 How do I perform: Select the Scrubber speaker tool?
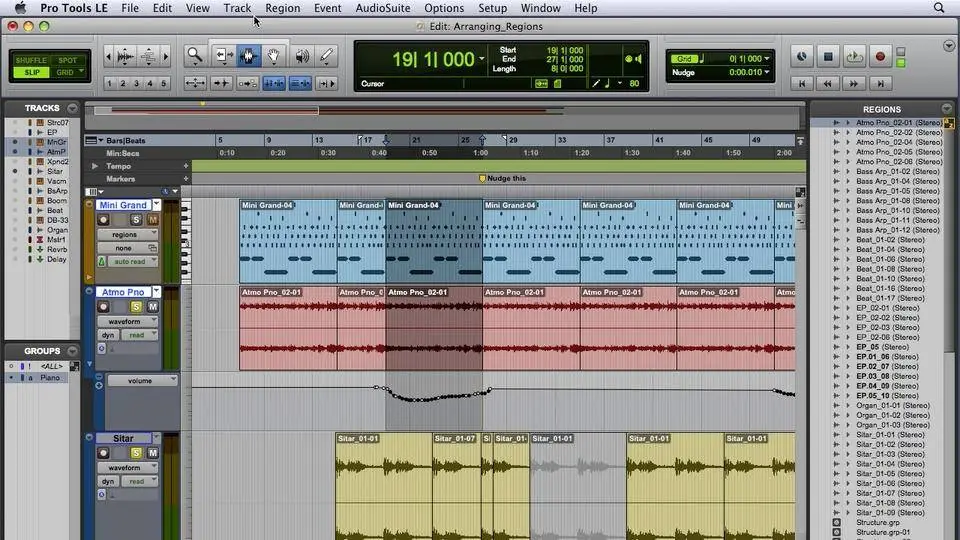tap(301, 56)
